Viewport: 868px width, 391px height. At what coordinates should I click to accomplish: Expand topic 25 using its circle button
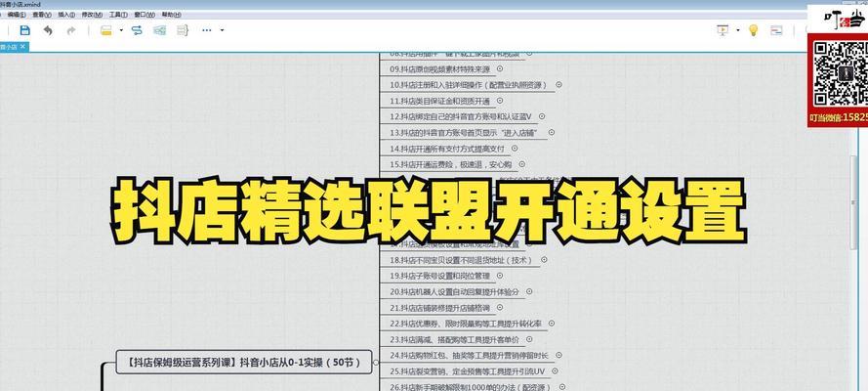point(555,371)
